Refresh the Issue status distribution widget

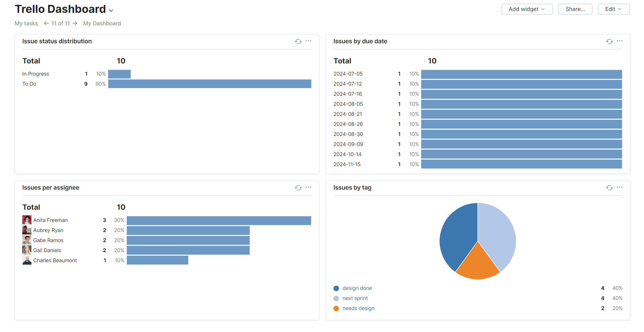[x=298, y=41]
